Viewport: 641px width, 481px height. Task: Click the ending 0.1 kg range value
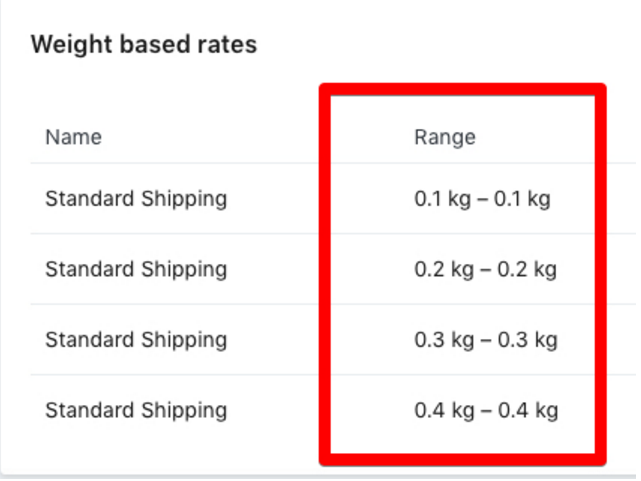[x=523, y=199]
